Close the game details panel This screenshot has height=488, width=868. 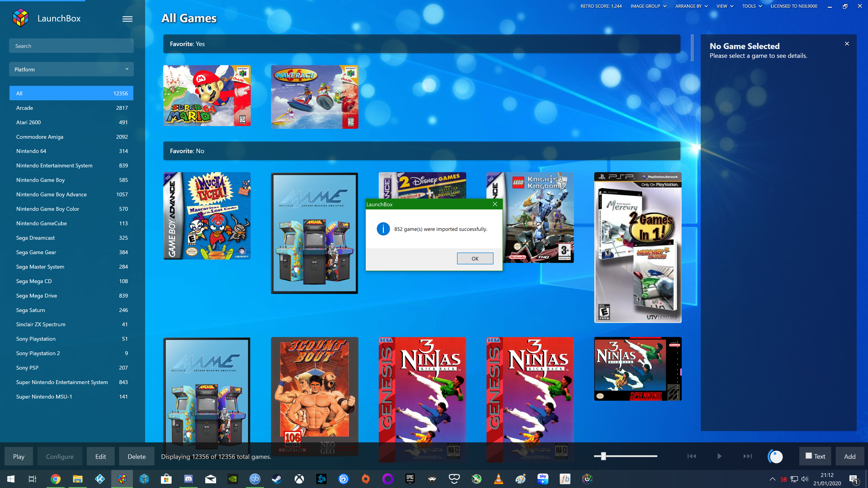847,44
